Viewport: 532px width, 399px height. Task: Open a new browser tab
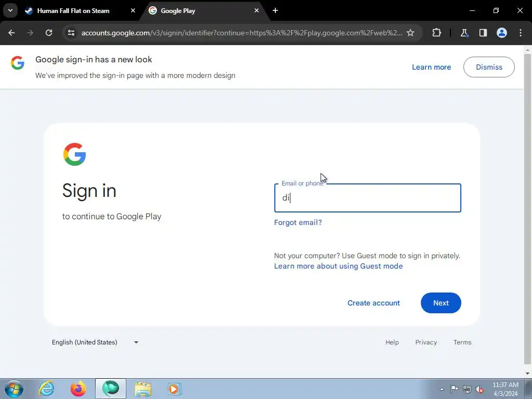tap(275, 10)
